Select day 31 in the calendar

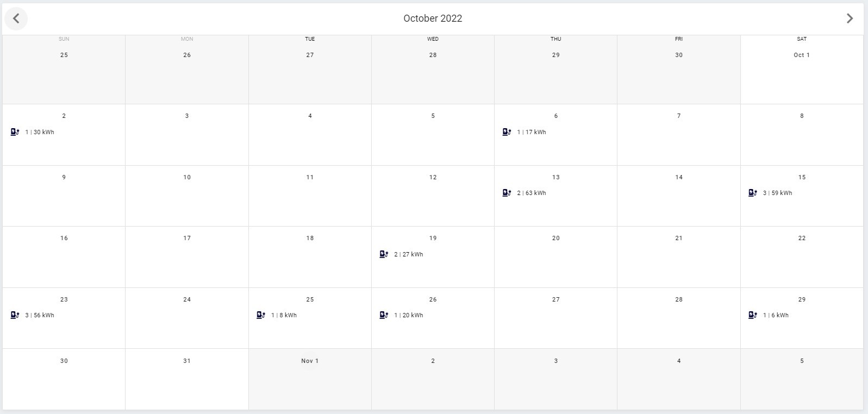point(187,361)
